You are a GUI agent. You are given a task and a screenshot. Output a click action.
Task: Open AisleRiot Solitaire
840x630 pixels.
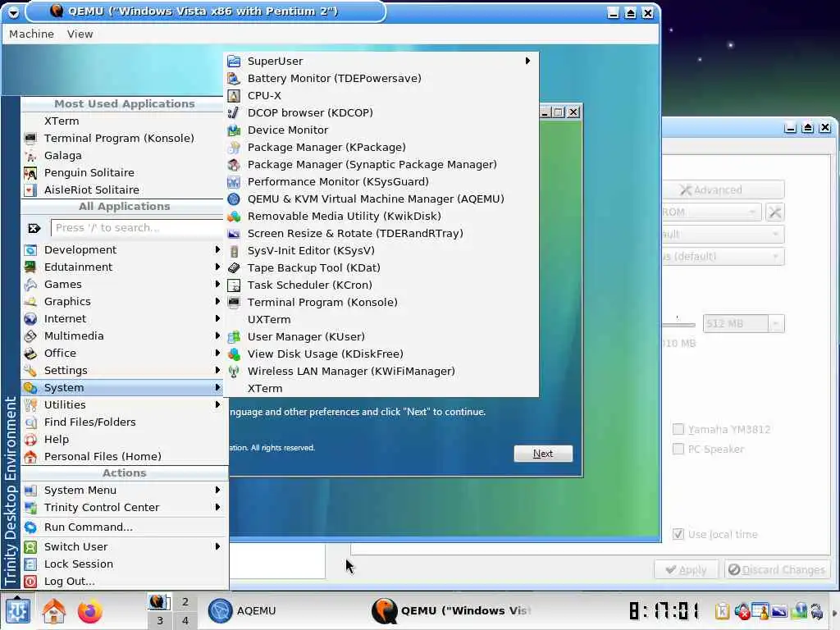click(x=122, y=189)
